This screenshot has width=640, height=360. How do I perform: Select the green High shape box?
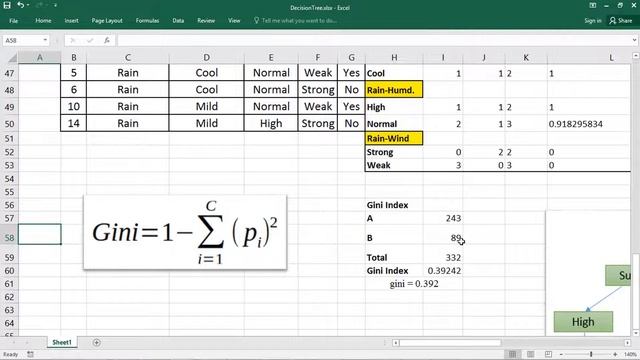tap(583, 322)
